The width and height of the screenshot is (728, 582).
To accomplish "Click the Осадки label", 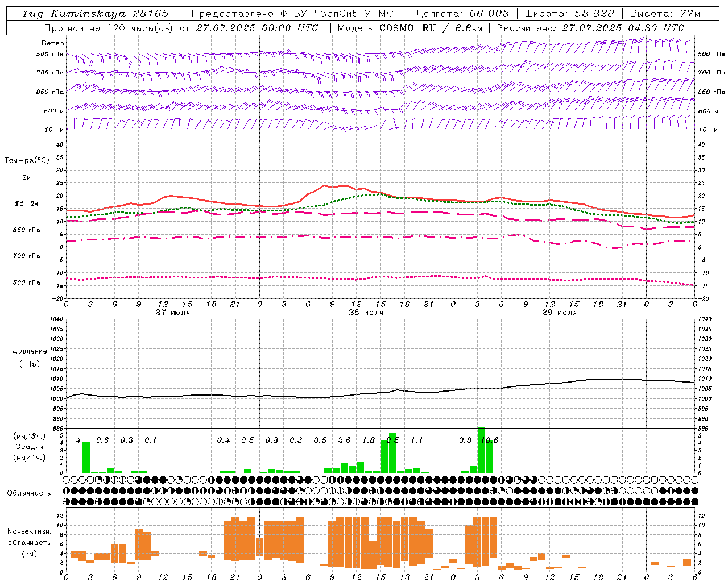I will coord(29,447).
